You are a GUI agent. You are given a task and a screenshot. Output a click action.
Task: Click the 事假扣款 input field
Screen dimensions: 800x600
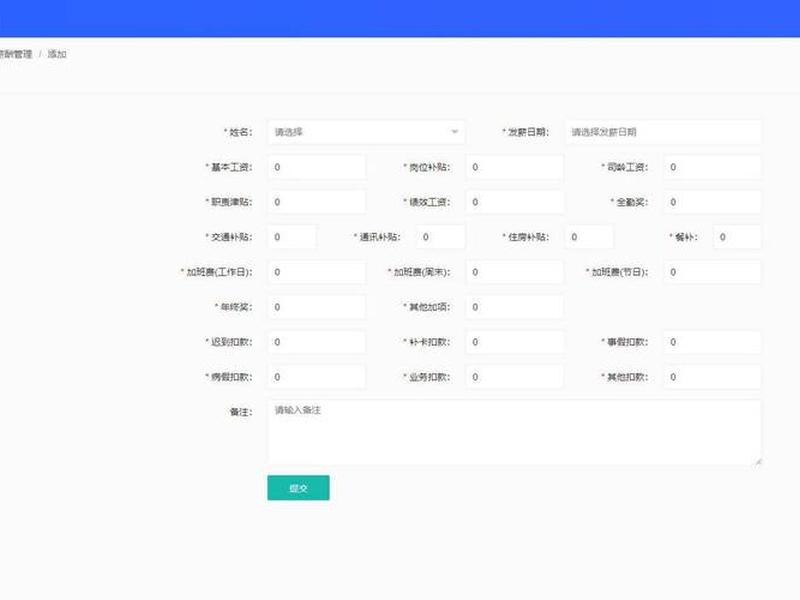[712, 342]
